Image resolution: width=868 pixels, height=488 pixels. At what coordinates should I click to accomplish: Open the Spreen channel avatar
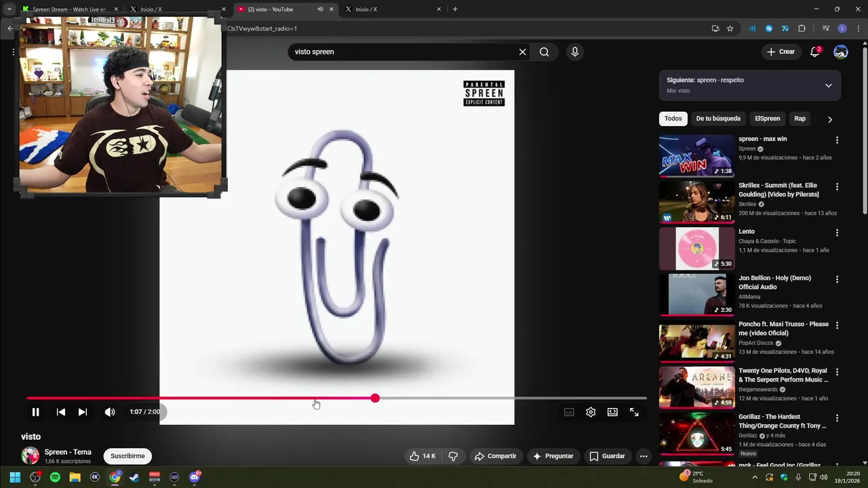[30, 455]
